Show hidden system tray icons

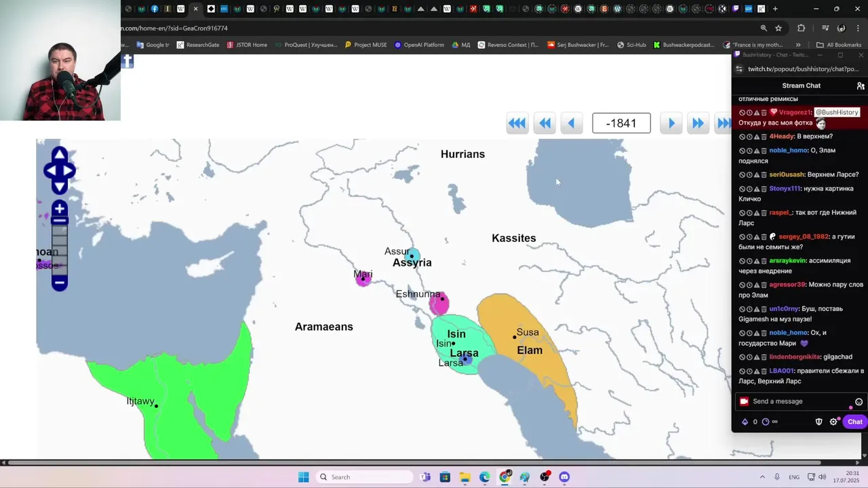[x=762, y=477]
